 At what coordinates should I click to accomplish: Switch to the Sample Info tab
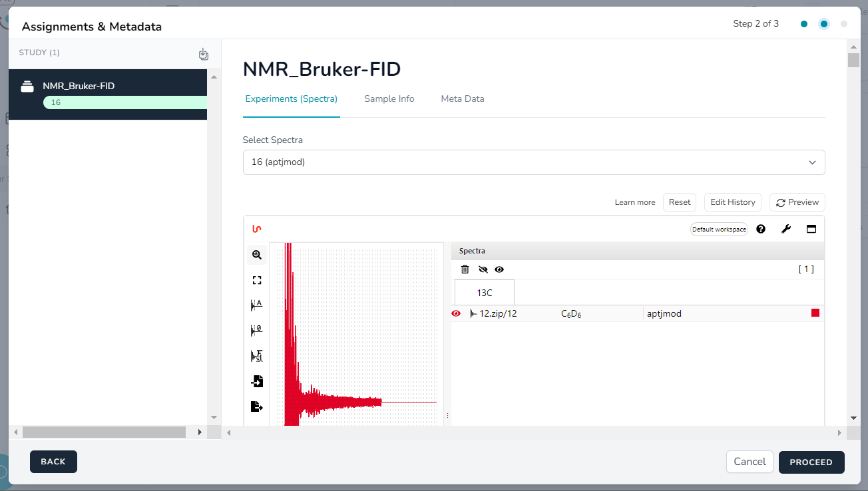(389, 98)
